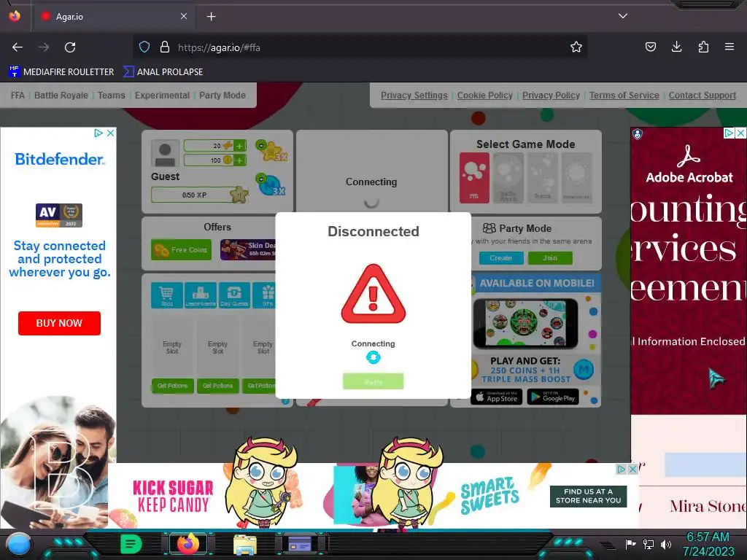Switch to the Battle Royale tab

[61, 96]
